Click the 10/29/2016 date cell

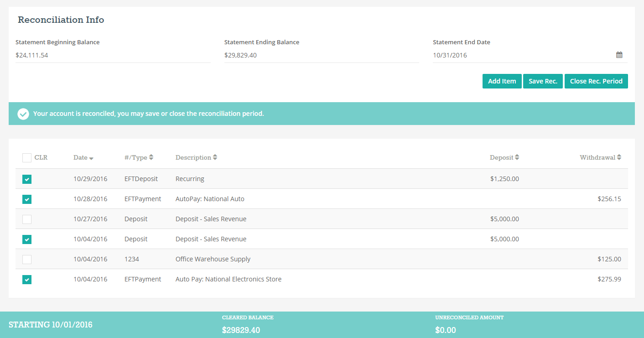(90, 179)
